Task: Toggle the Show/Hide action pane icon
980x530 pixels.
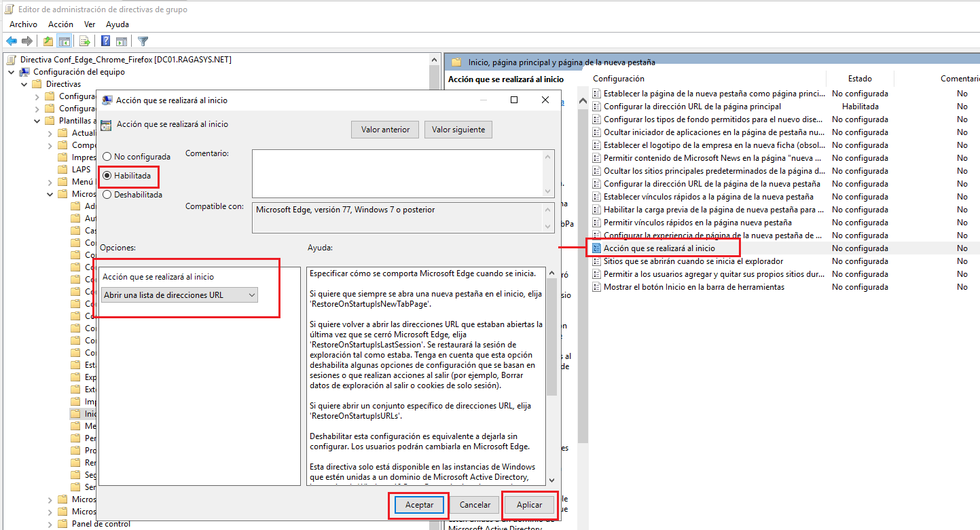Action: [122, 41]
